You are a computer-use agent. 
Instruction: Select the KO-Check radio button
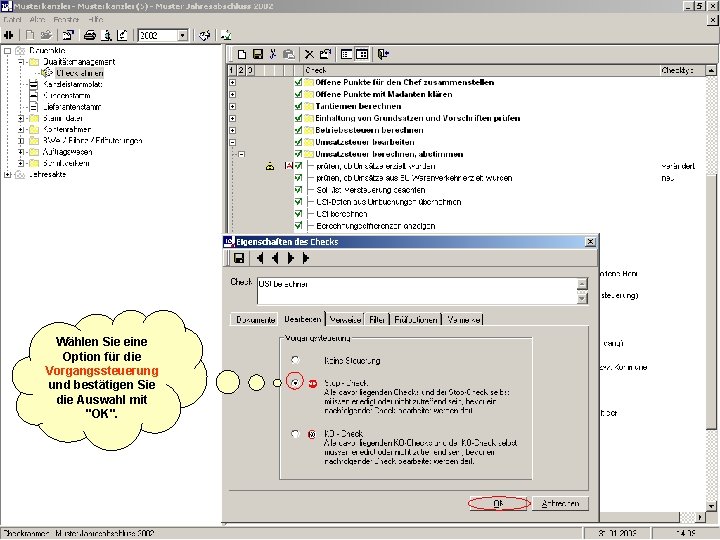(295, 433)
